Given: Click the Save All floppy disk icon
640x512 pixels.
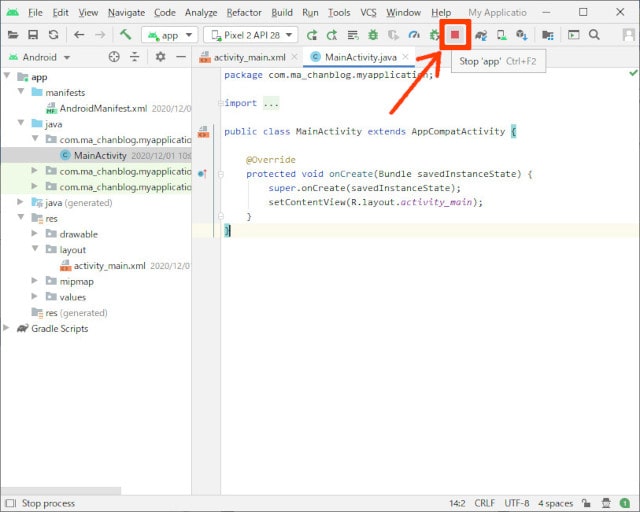Looking at the screenshot, I should [33, 35].
